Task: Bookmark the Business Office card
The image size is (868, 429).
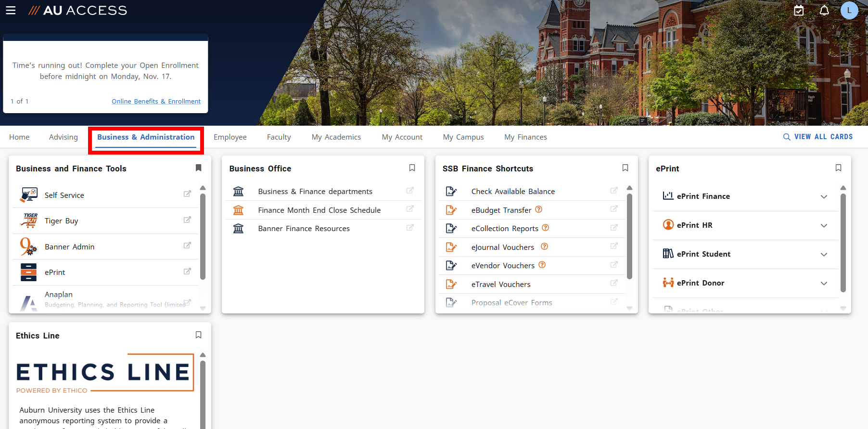Action: [412, 168]
